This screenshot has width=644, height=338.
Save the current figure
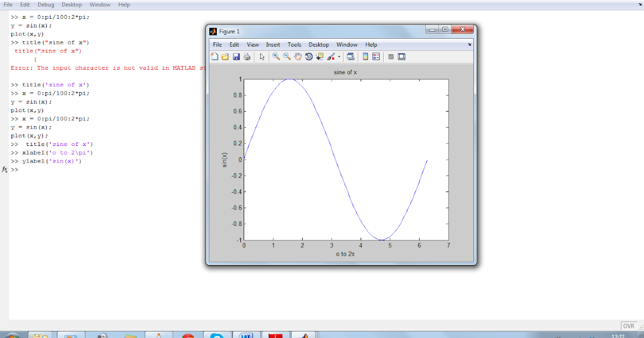click(x=236, y=57)
